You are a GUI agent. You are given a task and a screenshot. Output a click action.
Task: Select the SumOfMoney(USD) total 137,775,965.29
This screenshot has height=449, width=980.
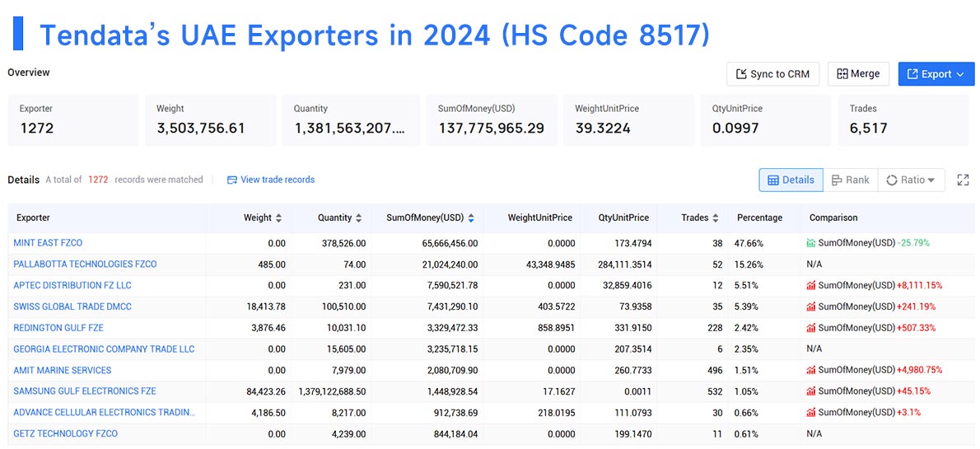coord(491,129)
